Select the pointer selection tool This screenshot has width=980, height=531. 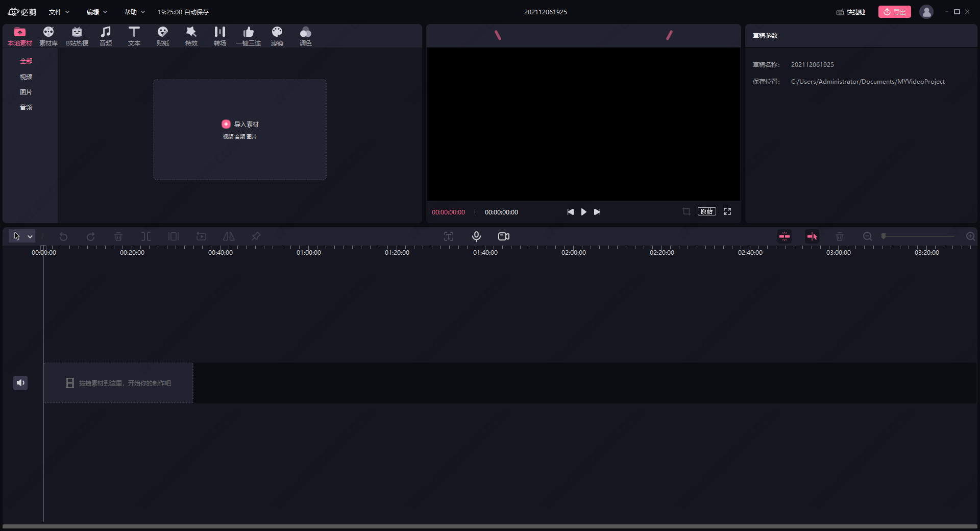tap(17, 236)
